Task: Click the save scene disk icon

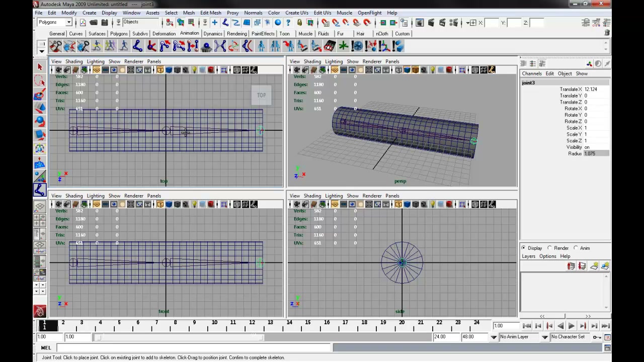Action: click(104, 23)
